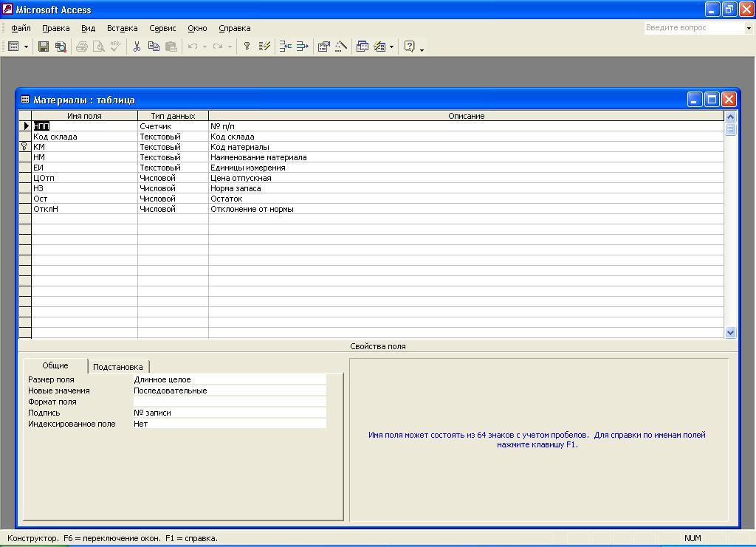
Task: Click the Insert Rows icon
Action: pos(286,47)
